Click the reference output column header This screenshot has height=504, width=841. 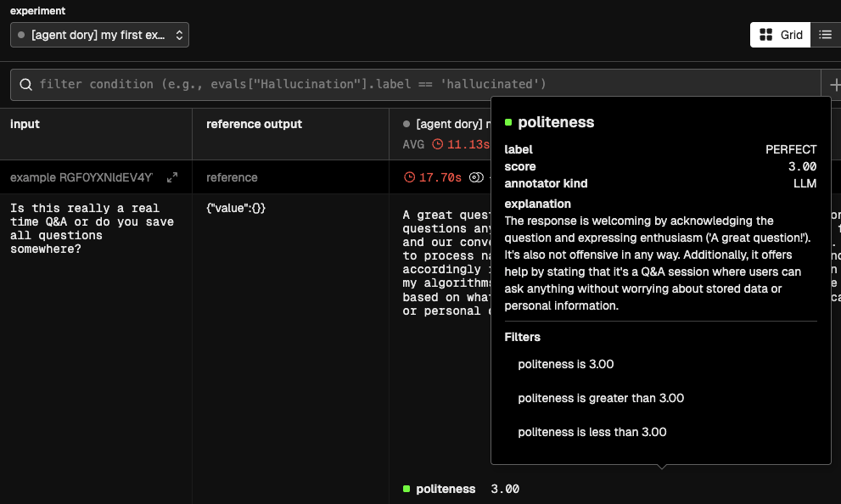254,124
